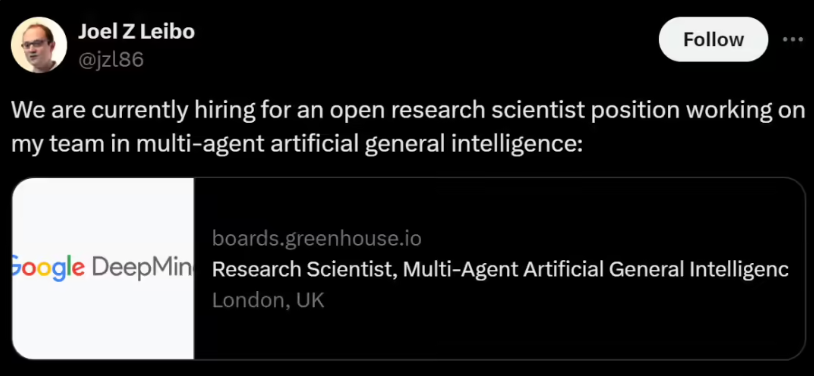
Task: Click black space between name and Follow
Action: pyautogui.click(x=426, y=39)
